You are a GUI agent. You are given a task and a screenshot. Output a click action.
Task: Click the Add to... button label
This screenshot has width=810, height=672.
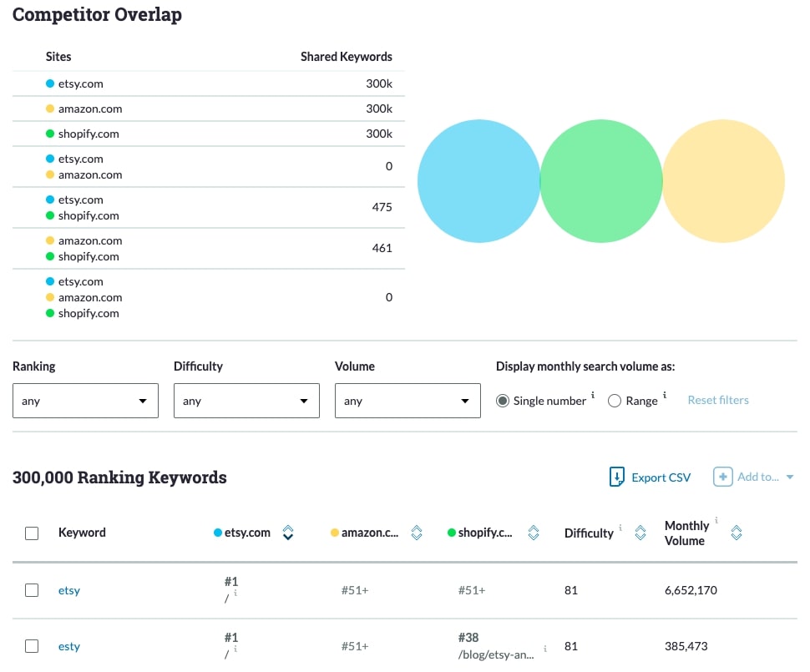click(758, 477)
